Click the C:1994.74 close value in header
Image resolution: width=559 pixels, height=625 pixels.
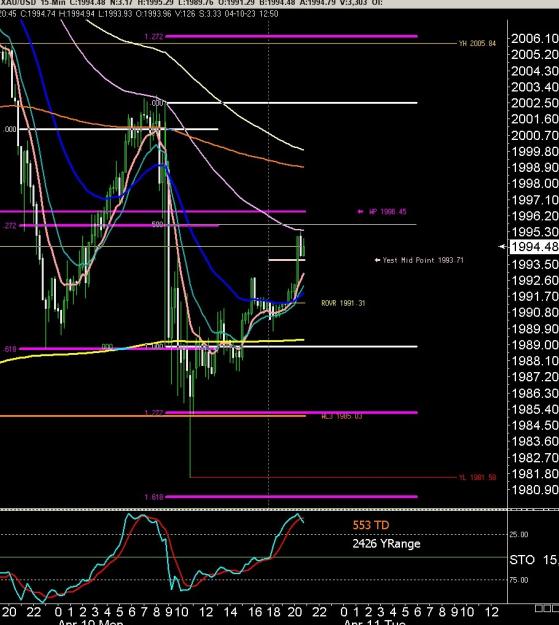click(x=38, y=14)
